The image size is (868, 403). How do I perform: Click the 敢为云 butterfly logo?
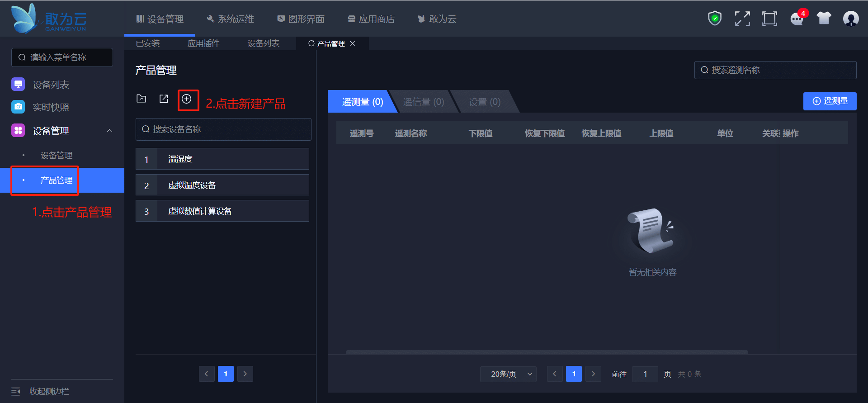pos(49,19)
